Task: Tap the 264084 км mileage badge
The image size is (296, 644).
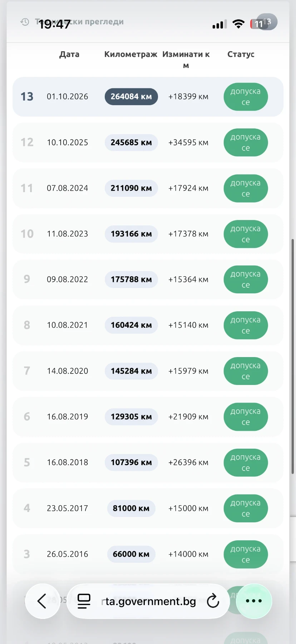Action: pos(131,97)
